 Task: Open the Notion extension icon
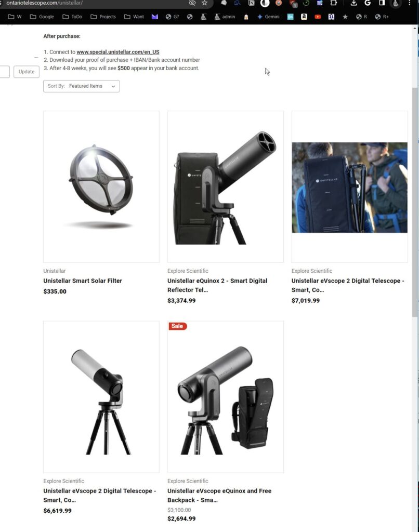(x=251, y=3)
